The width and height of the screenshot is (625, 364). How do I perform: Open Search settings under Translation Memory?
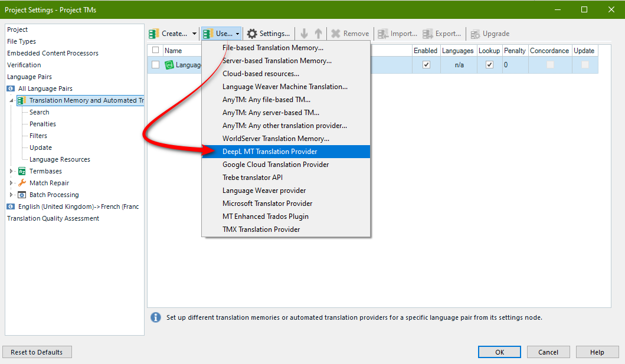point(40,112)
